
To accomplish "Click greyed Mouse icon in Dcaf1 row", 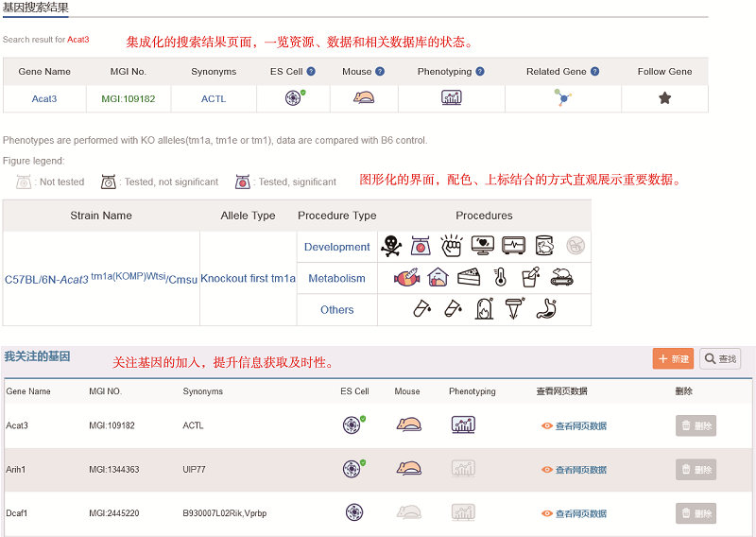I will click(409, 512).
